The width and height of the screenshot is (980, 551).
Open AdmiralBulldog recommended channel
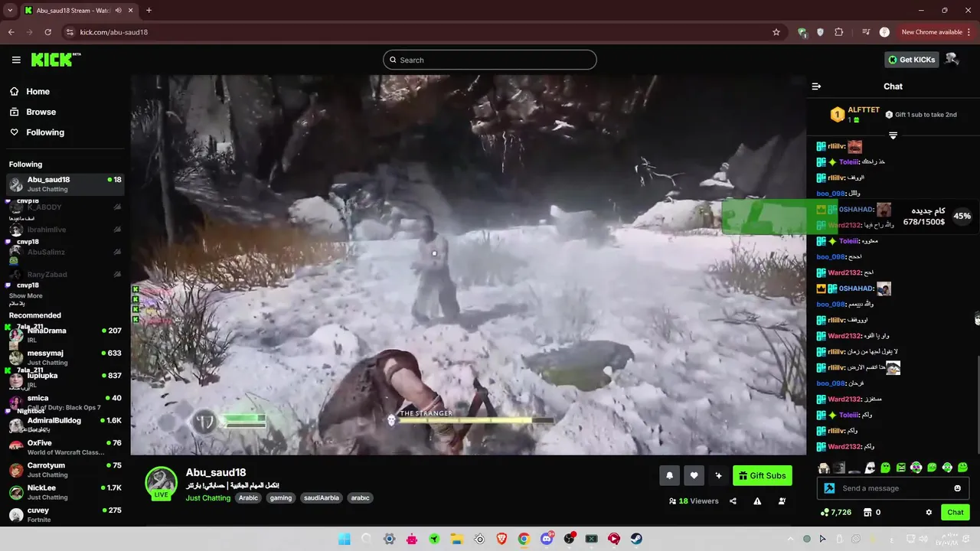tap(64, 425)
